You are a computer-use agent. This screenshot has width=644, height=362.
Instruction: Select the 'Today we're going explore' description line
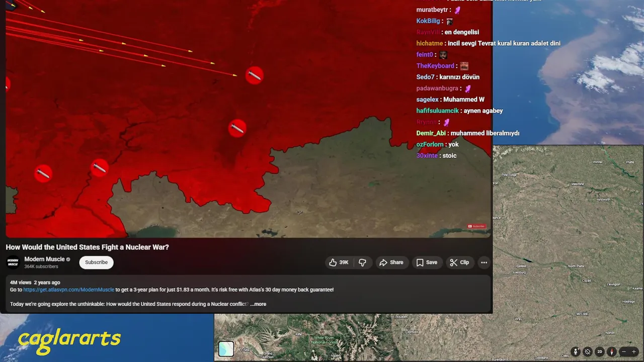click(x=129, y=304)
